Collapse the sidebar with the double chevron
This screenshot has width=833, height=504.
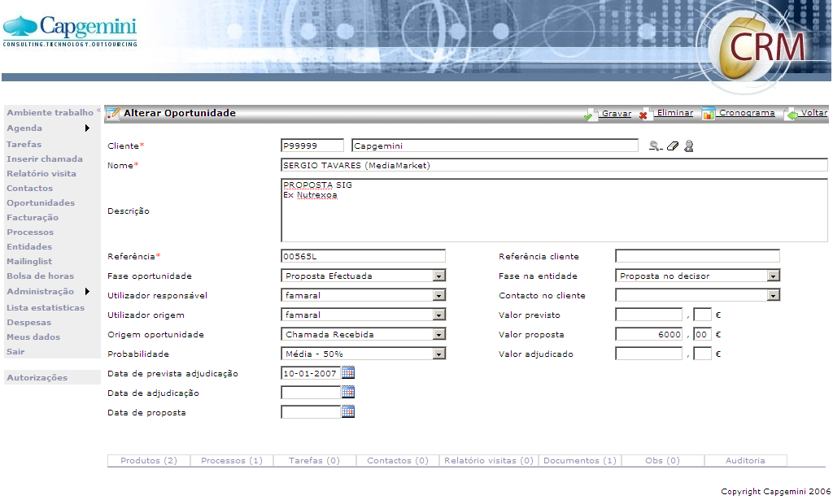tap(98, 111)
